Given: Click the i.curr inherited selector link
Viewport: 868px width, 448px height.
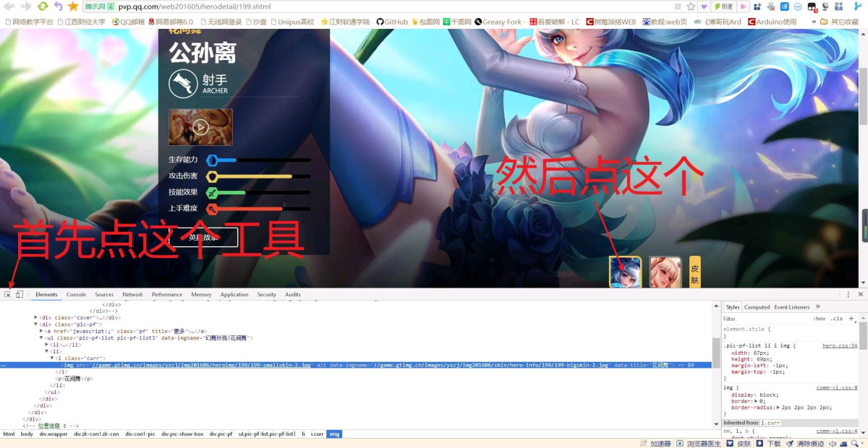Looking at the screenshot, I should pos(770,423).
